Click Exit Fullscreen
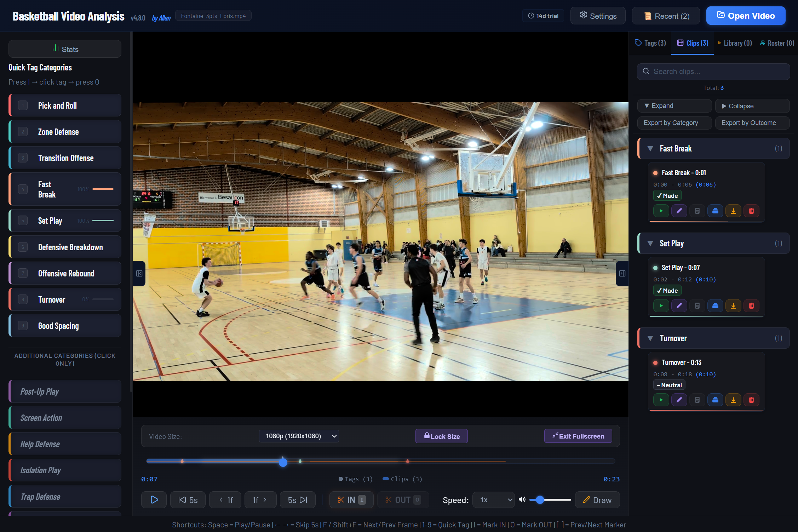Image resolution: width=798 pixels, height=532 pixels. point(578,436)
